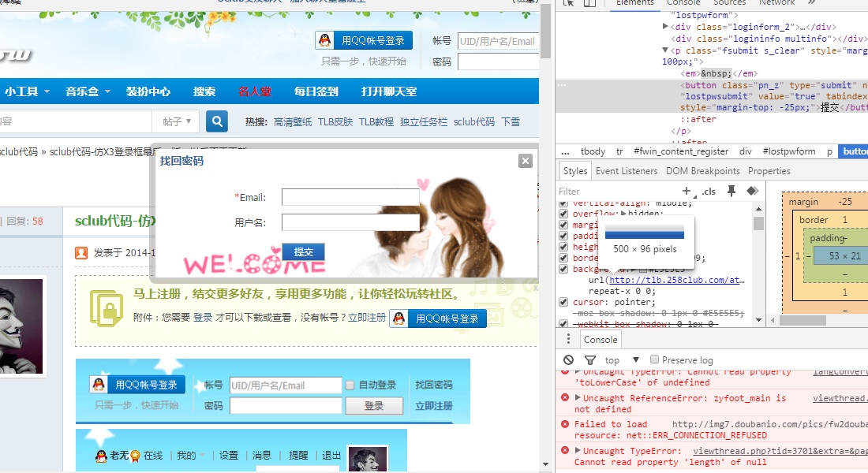Activate the inspect element cursor in DevTools

[x=568, y=3]
